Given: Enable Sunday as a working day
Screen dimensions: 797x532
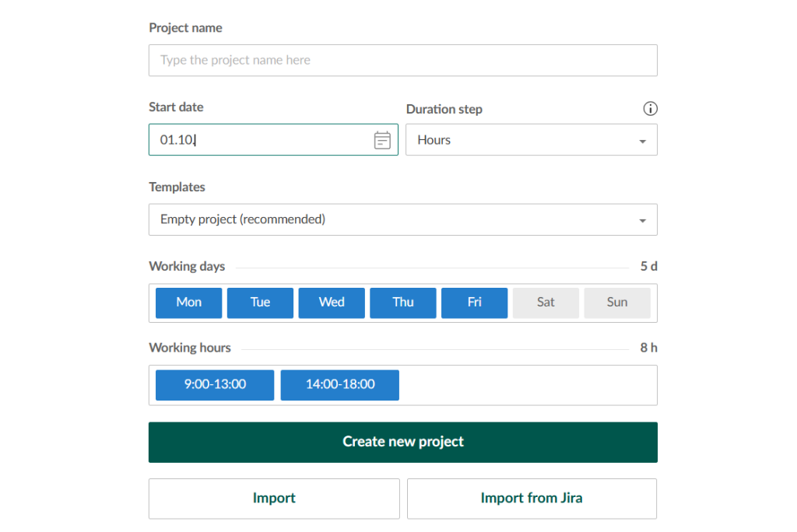Looking at the screenshot, I should 617,302.
